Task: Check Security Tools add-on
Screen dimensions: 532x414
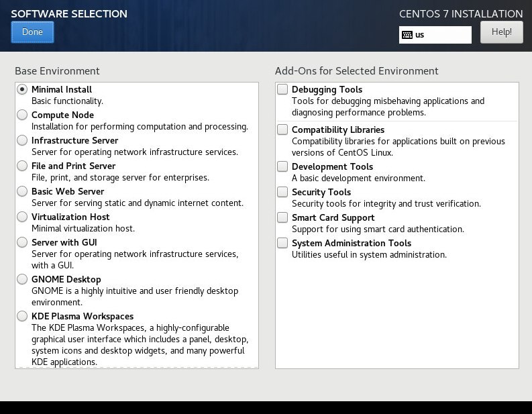Action: (282, 192)
